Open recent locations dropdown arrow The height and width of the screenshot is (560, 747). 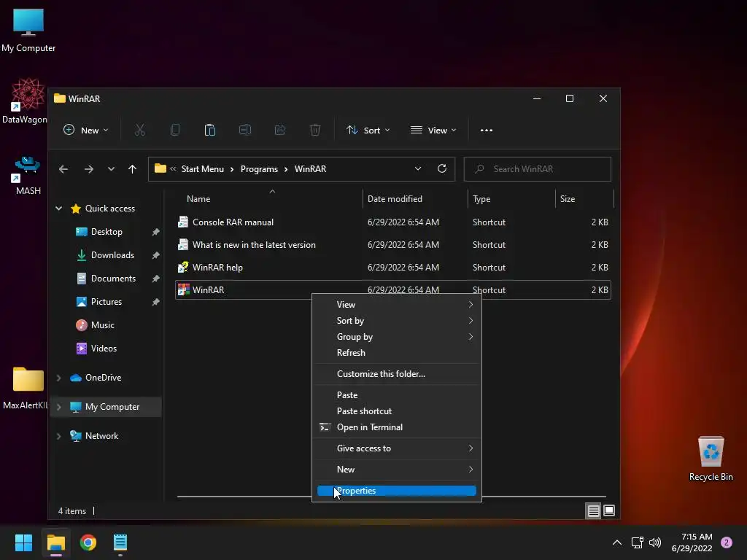click(x=111, y=169)
